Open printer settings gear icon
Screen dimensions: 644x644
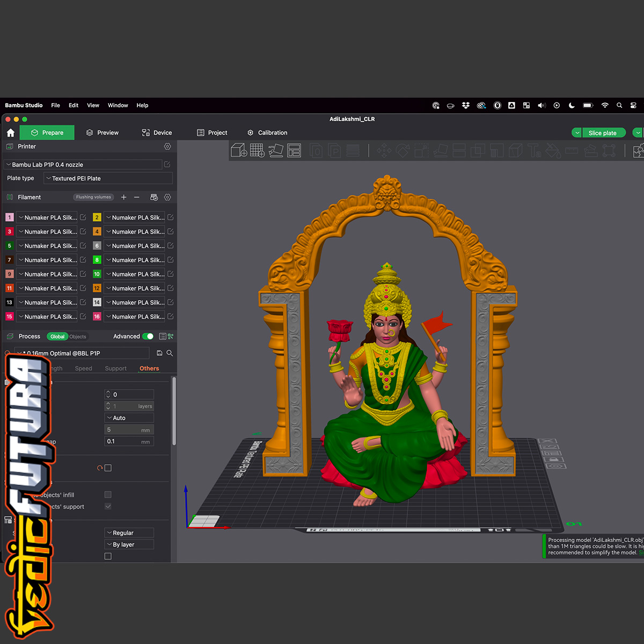click(167, 147)
